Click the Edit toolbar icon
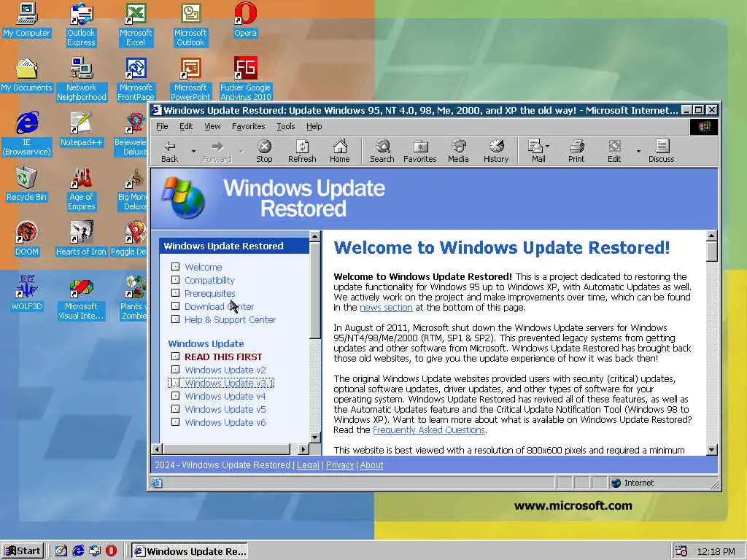747x560 pixels. [x=614, y=151]
